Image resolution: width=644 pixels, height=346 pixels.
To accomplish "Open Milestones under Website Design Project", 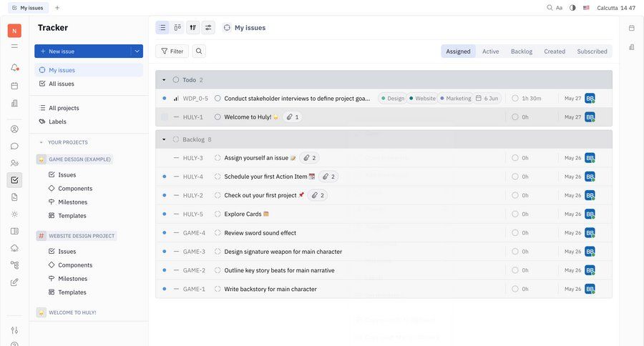I will [72, 279].
